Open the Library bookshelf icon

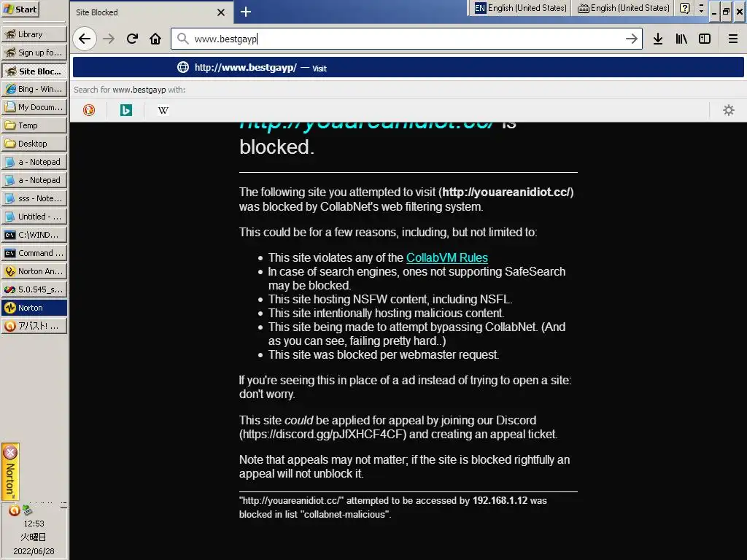(681, 39)
